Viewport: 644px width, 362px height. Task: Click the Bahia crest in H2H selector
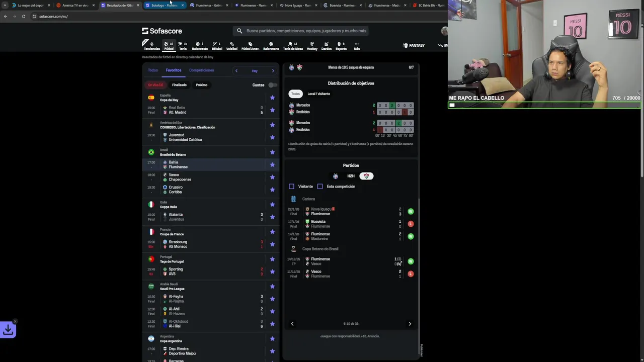336,176
